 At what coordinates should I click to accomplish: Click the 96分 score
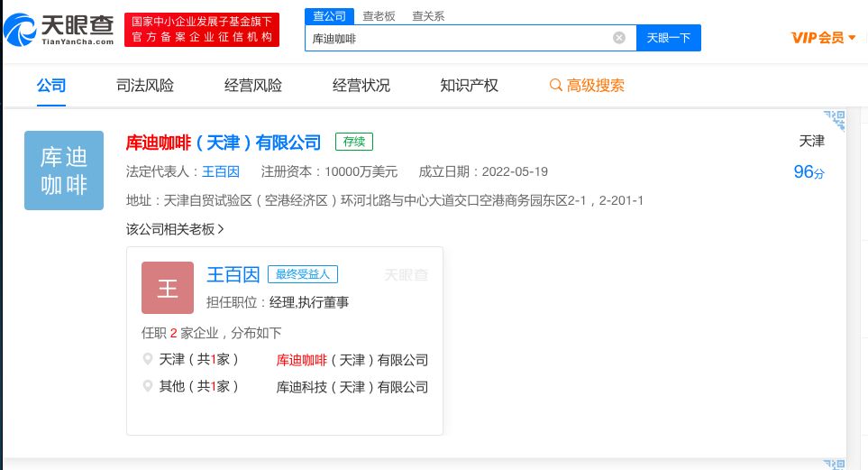pyautogui.click(x=809, y=172)
